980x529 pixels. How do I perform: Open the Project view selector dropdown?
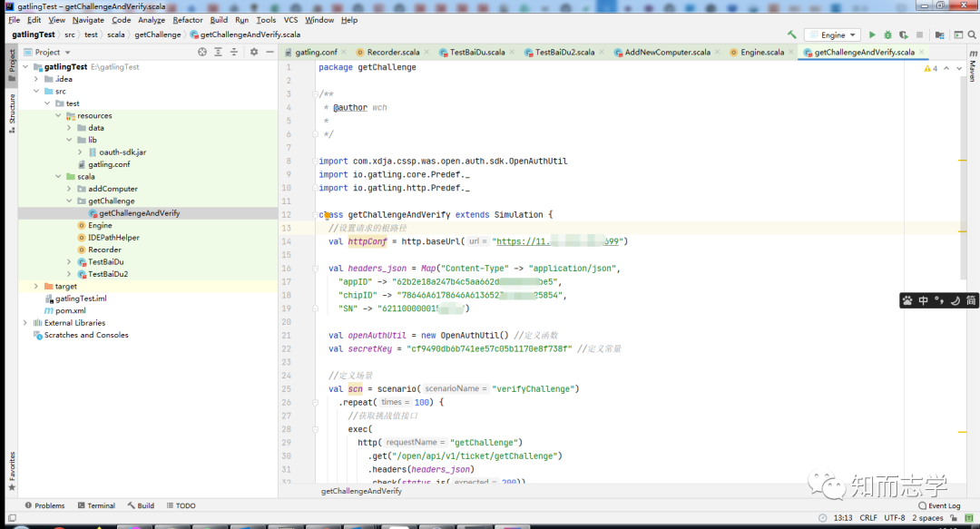point(47,52)
